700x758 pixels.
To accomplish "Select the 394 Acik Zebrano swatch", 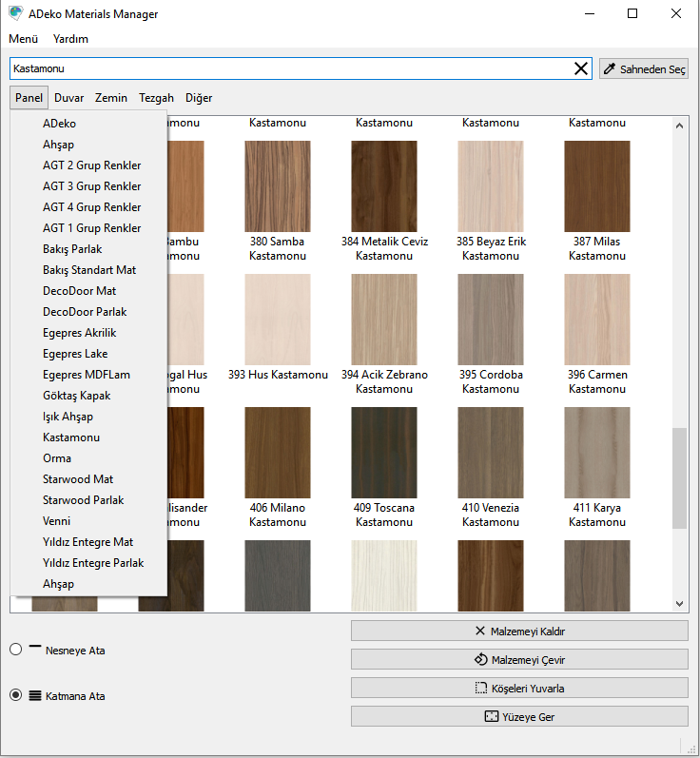I will 384,320.
